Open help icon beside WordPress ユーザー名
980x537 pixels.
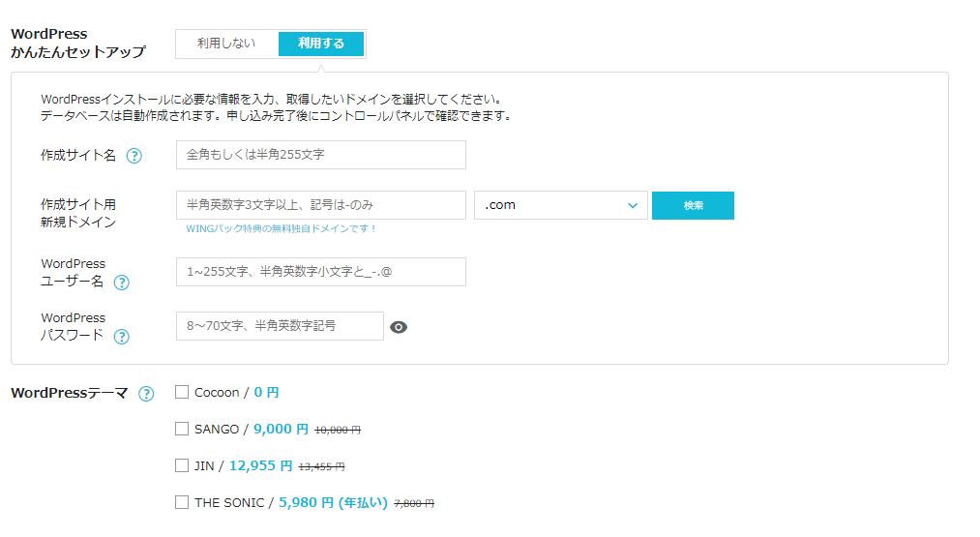(121, 283)
